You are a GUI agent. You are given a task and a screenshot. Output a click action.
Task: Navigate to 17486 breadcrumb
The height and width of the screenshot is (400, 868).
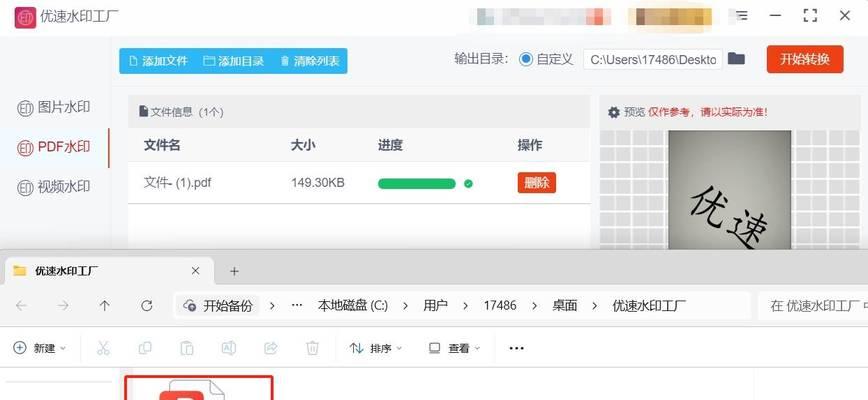(500, 305)
